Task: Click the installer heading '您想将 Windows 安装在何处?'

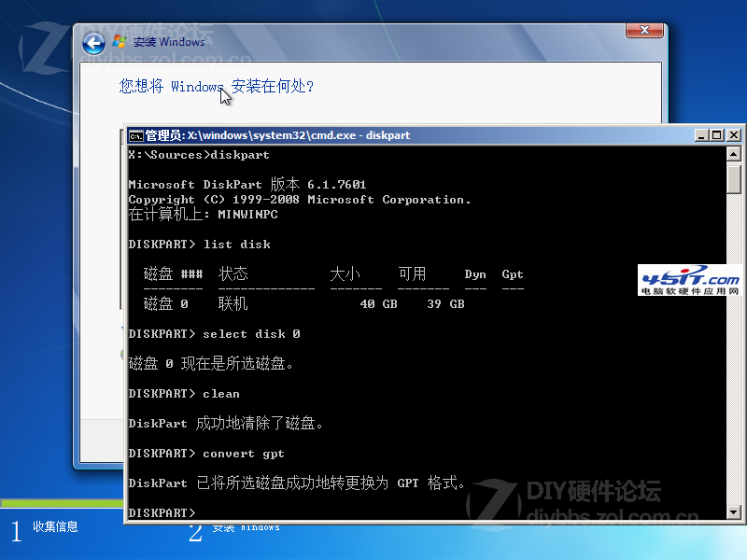Action: tap(217, 86)
